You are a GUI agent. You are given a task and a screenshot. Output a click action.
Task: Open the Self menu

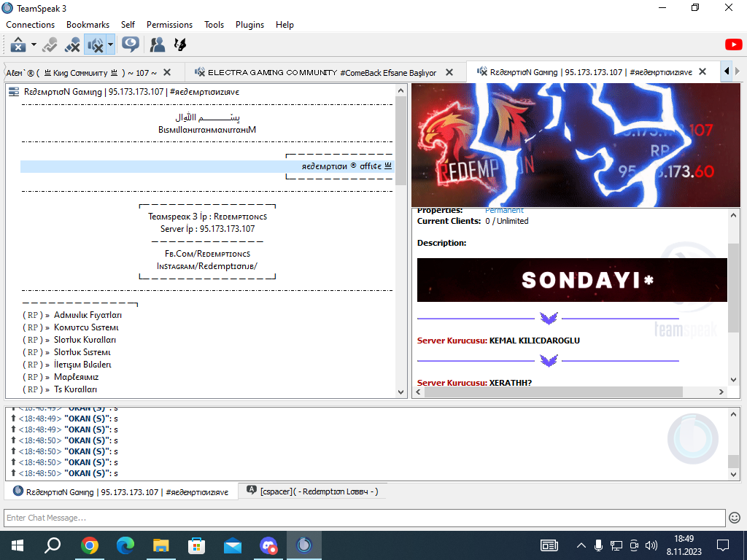[x=128, y=25]
